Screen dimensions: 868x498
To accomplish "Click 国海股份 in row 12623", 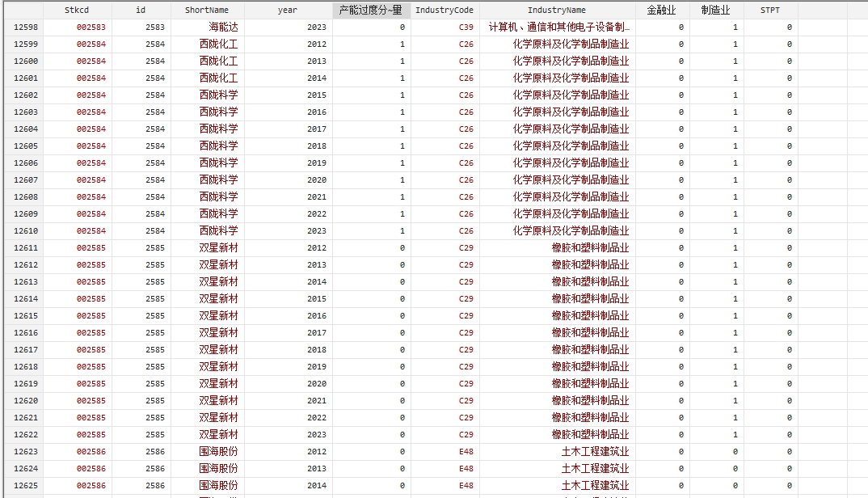I will click(219, 452).
